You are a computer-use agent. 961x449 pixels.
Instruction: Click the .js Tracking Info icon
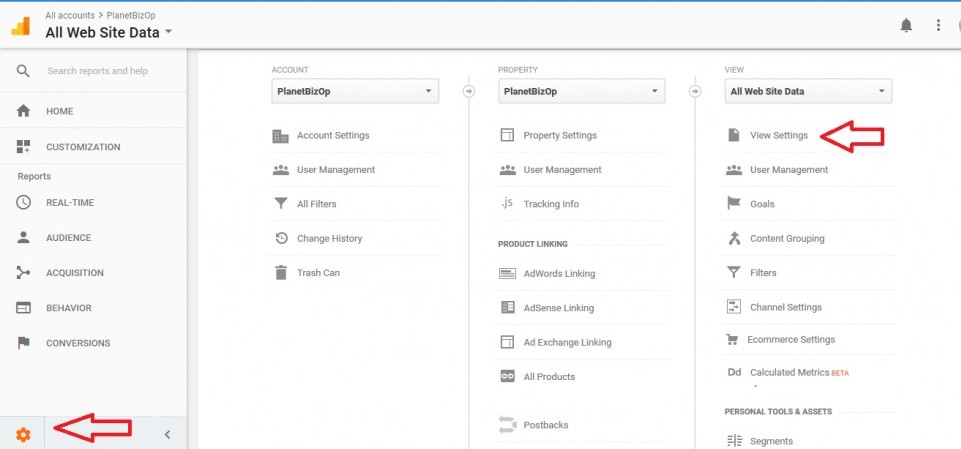506,203
